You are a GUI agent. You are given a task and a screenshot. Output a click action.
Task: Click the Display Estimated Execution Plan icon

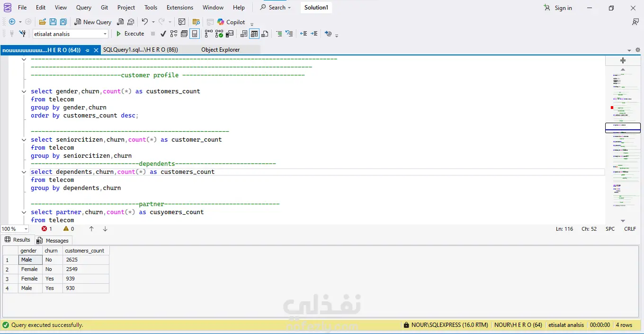pyautogui.click(x=174, y=34)
